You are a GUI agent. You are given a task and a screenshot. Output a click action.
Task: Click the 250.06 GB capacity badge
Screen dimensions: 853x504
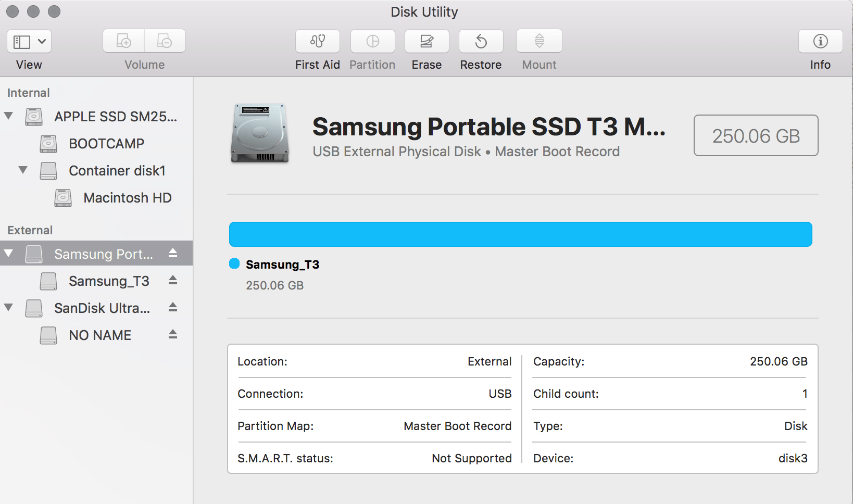pos(755,136)
